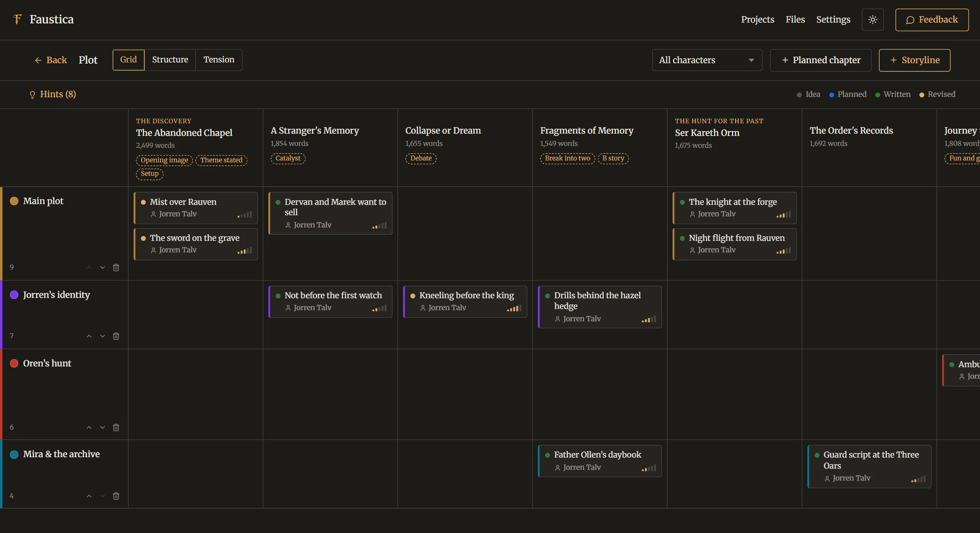
Task: Delete the Main plot storyline via trash icon
Action: tap(116, 267)
